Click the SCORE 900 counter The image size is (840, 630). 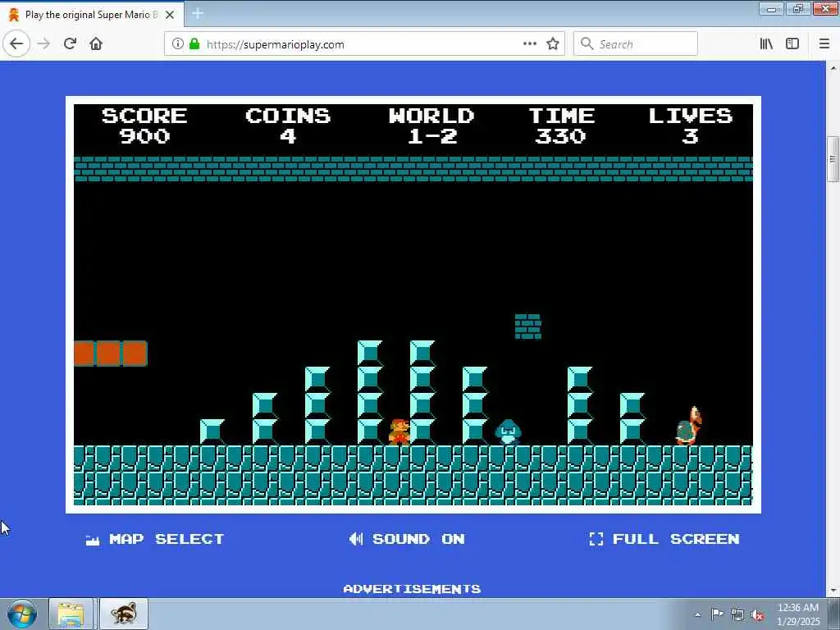pyautogui.click(x=144, y=126)
